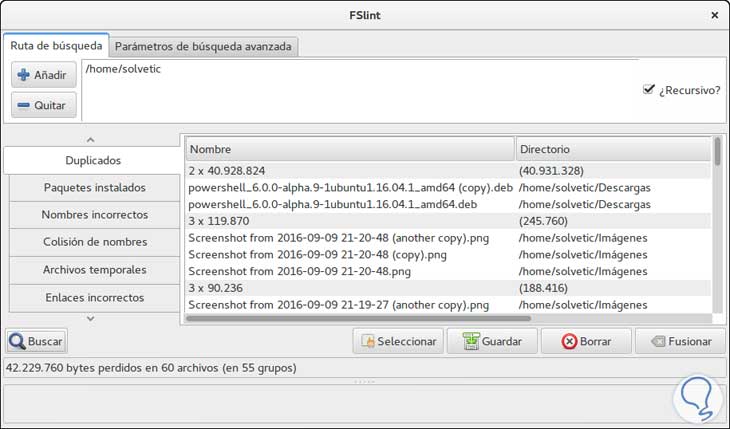
Task: Click the red Borrar delete icon
Action: pos(569,341)
